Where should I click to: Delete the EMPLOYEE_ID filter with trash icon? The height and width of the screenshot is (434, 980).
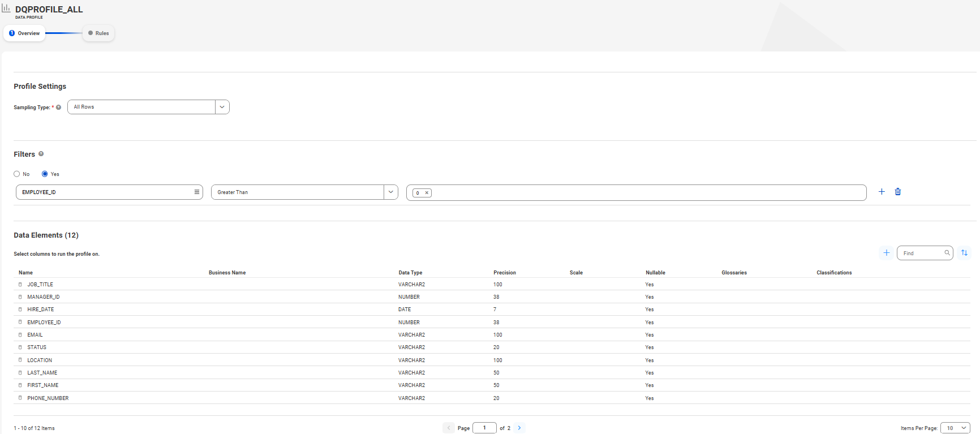898,192
